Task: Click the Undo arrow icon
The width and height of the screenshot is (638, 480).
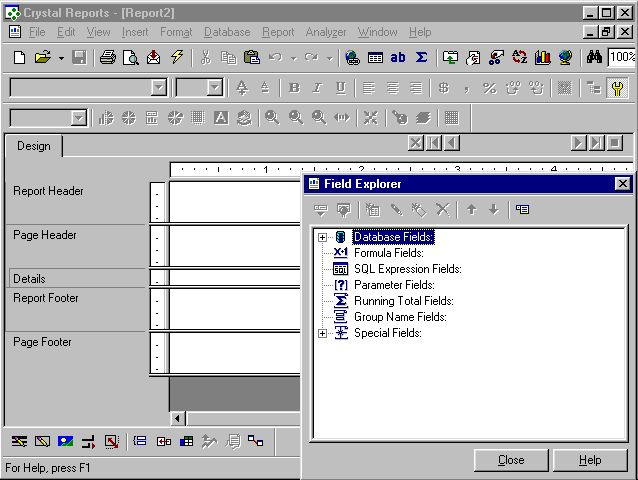Action: pyautogui.click(x=275, y=57)
